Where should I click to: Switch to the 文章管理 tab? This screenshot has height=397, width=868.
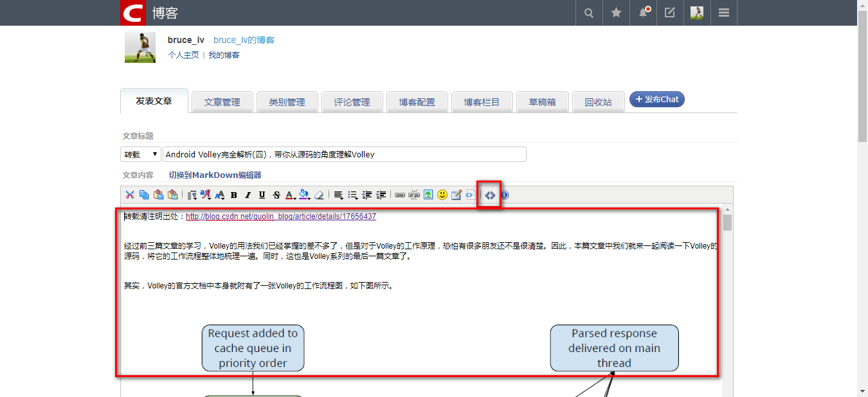(222, 102)
